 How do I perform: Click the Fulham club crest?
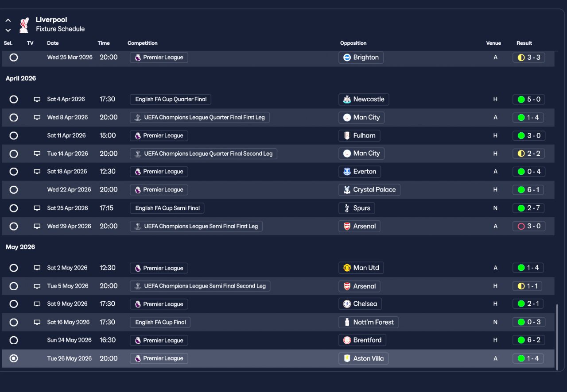click(347, 136)
